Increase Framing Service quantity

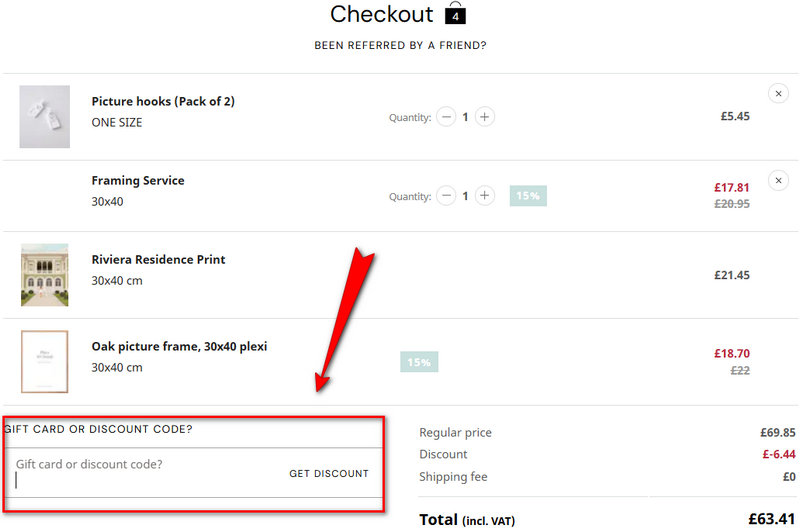tap(484, 196)
